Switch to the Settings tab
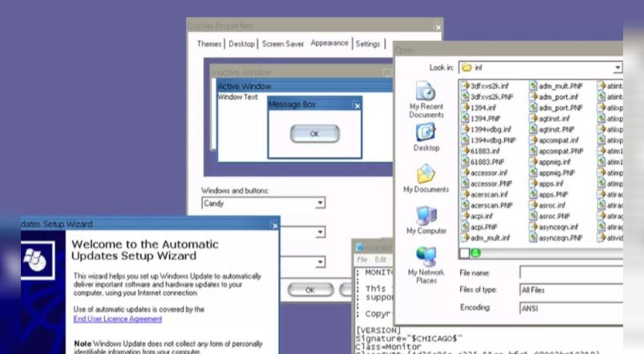644x354 pixels. (x=368, y=45)
